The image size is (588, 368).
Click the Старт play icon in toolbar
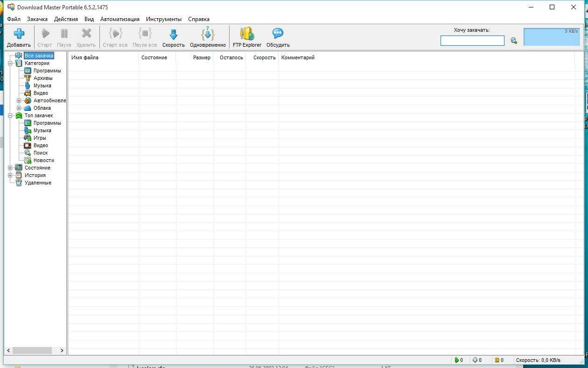[45, 34]
